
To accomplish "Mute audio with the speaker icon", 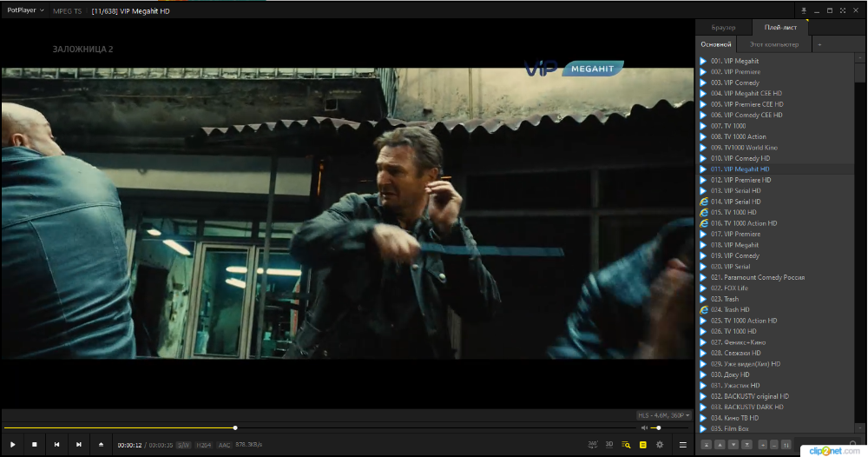I will click(644, 427).
